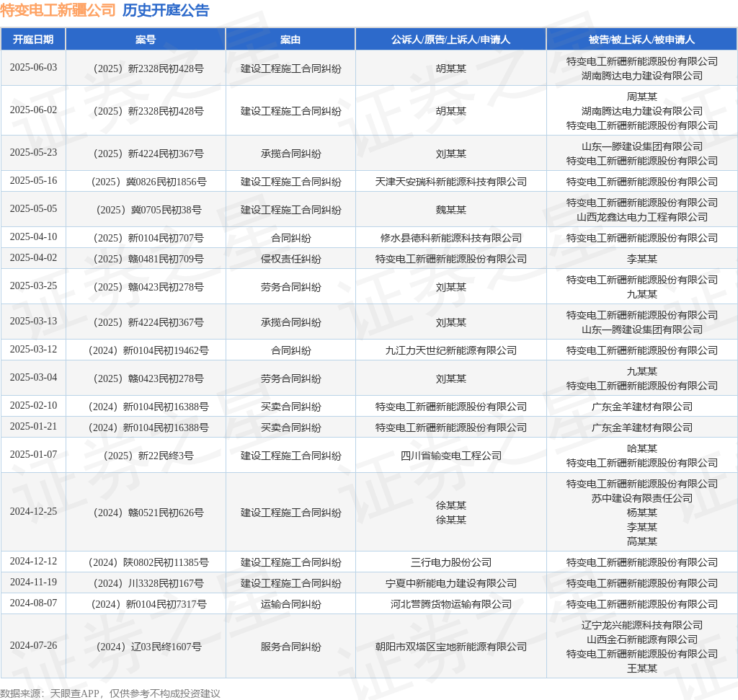Click the 服务合同纠纷 cause cell
Screen dimensions: 738x700
point(291,647)
